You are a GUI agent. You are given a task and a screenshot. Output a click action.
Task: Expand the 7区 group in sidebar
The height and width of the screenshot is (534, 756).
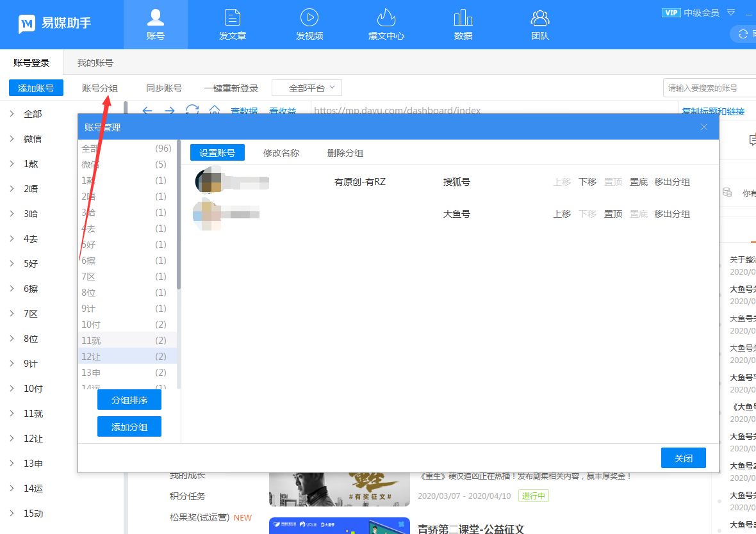coord(12,314)
